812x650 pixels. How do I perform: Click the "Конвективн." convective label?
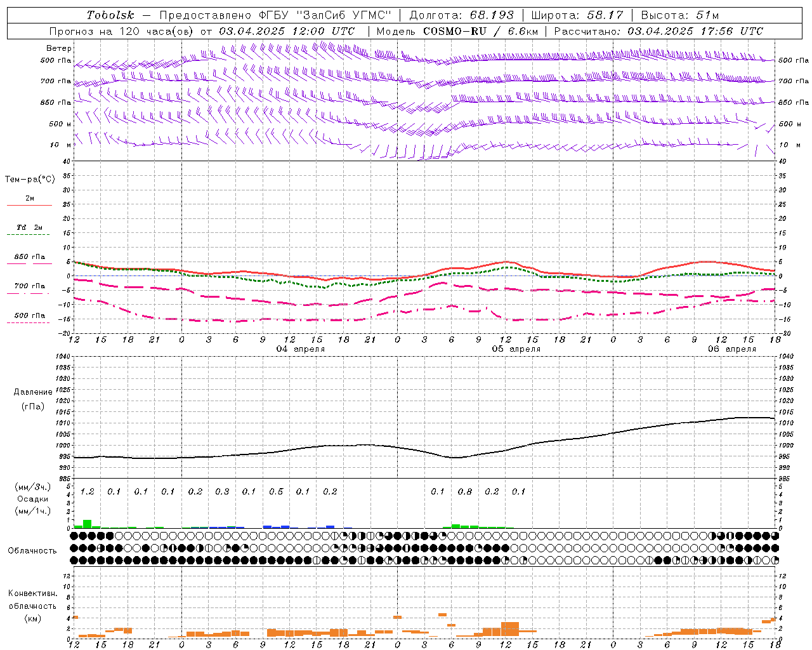[33, 594]
